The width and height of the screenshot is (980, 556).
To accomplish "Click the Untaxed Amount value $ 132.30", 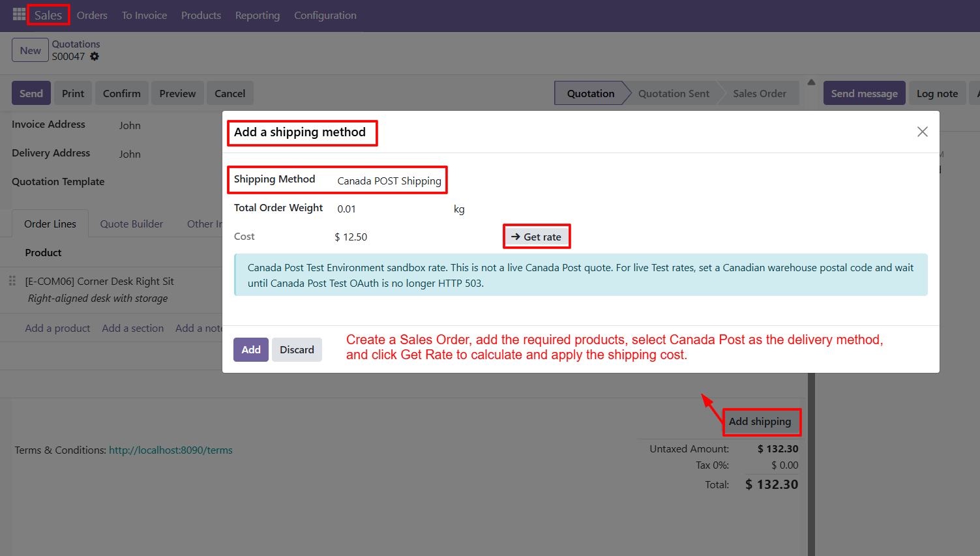I will click(x=778, y=448).
